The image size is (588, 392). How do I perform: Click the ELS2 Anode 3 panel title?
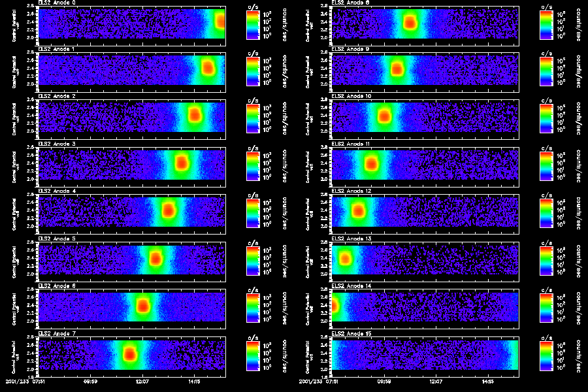(x=57, y=144)
